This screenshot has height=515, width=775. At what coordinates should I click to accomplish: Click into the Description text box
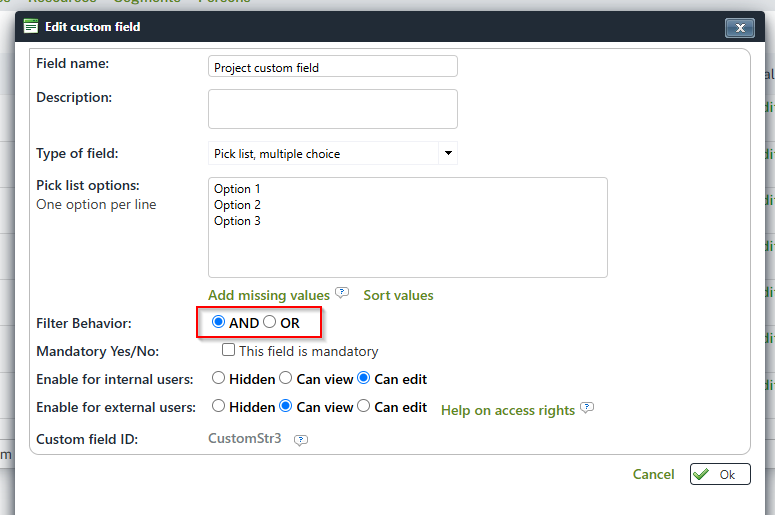tap(332, 109)
